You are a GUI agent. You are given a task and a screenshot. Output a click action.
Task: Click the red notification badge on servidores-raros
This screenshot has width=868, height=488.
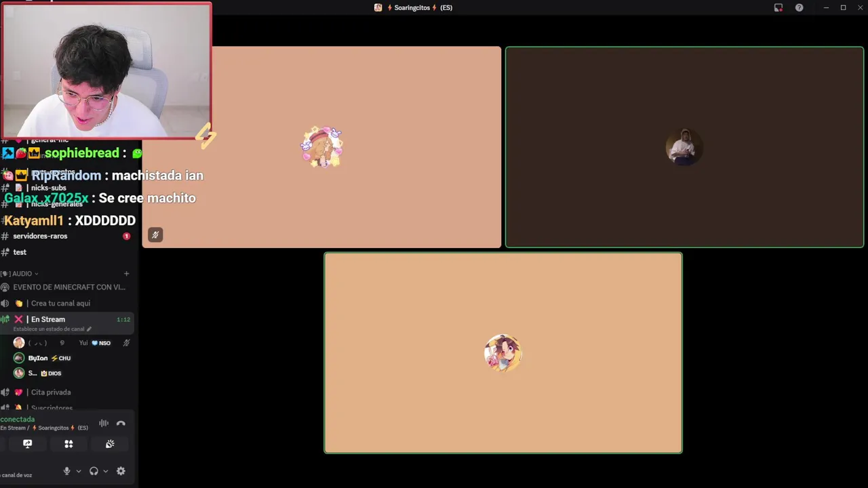coord(126,237)
